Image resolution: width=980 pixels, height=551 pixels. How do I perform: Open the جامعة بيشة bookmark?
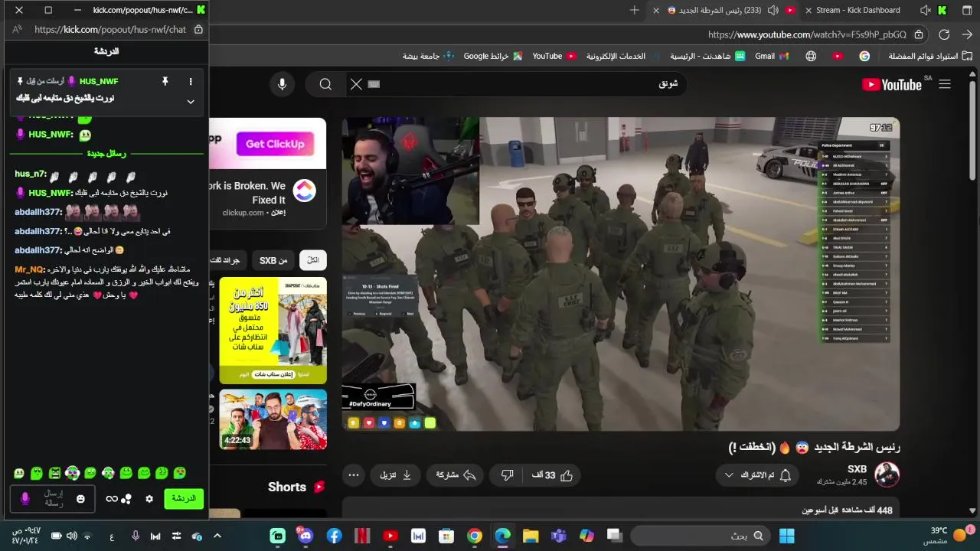(x=428, y=56)
